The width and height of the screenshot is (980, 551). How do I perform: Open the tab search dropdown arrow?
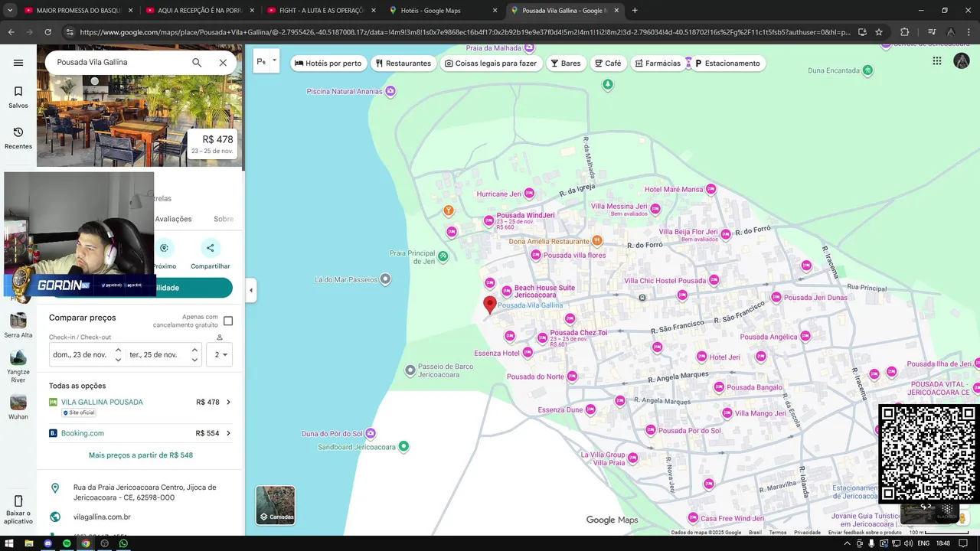(x=9, y=11)
